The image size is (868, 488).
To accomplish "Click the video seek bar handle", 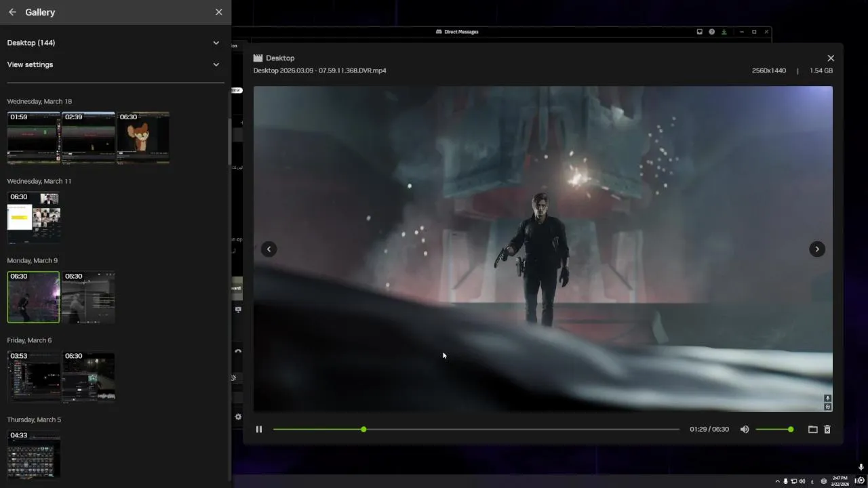I will tap(364, 429).
